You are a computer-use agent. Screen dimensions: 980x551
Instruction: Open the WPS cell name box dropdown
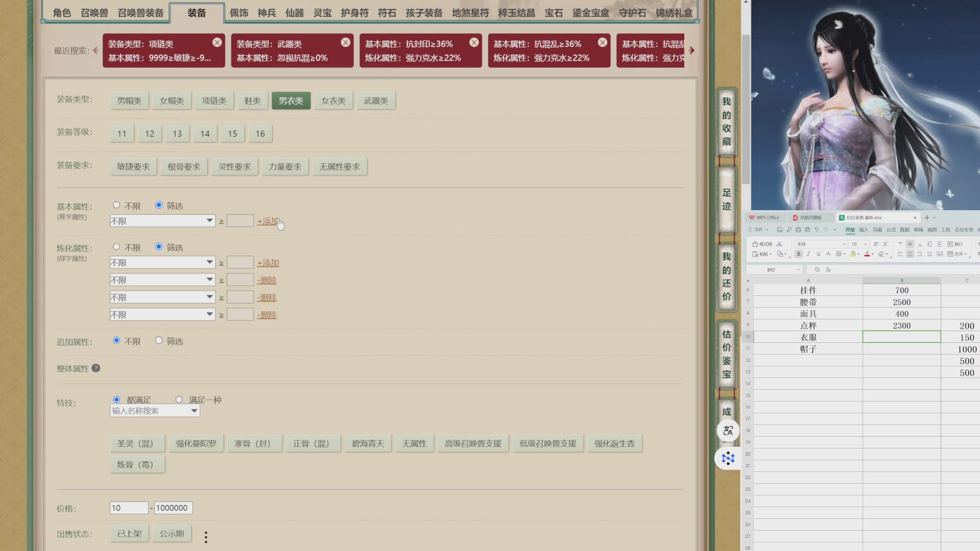(x=799, y=269)
